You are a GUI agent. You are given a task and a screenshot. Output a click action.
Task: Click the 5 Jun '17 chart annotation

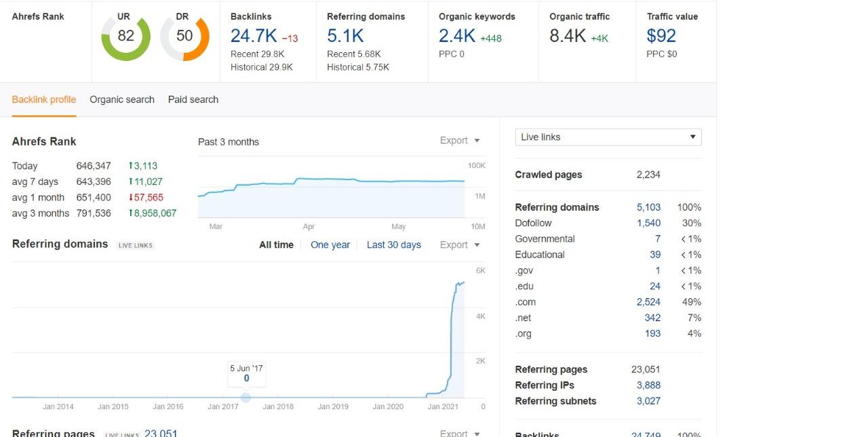246,373
